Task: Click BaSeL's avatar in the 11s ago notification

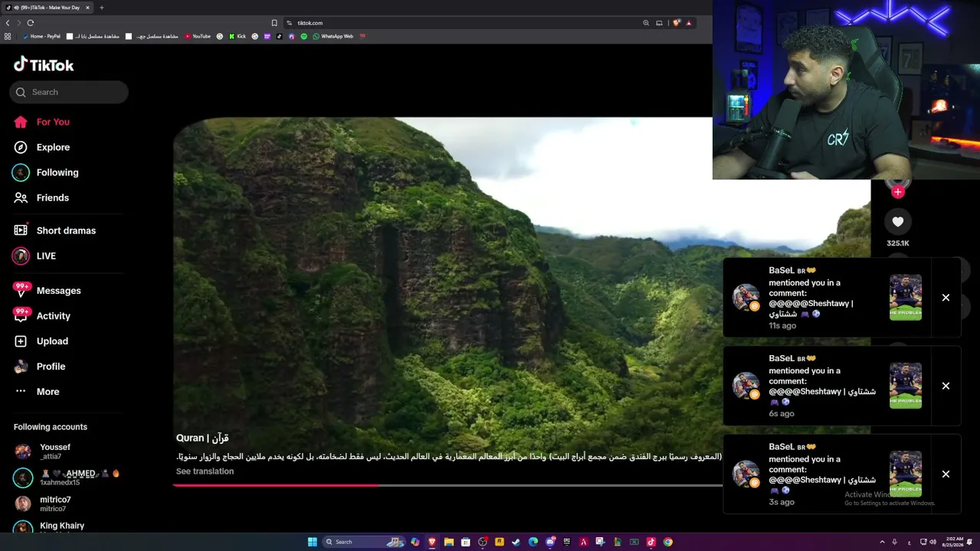Action: pos(746,298)
